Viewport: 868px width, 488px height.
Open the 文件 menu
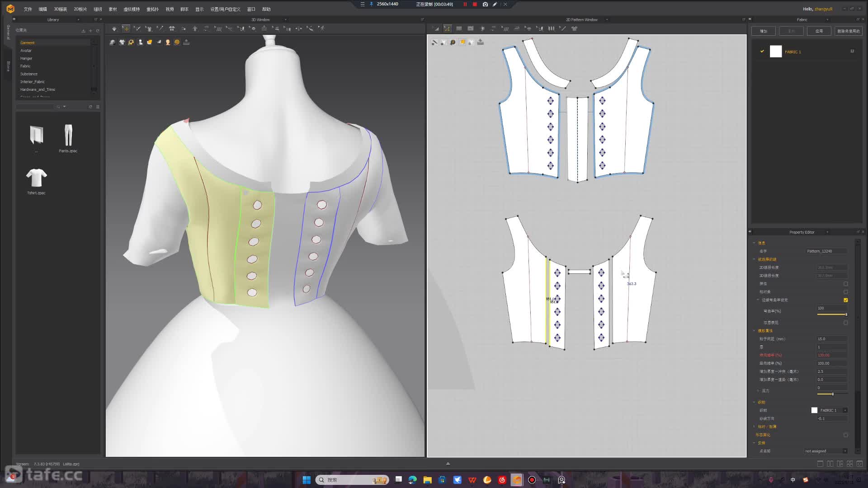(x=28, y=9)
